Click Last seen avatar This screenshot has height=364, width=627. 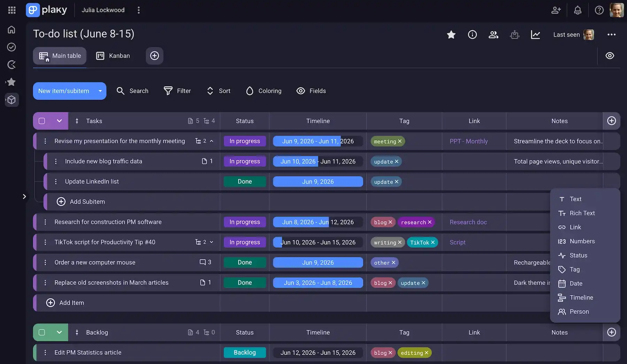589,34
